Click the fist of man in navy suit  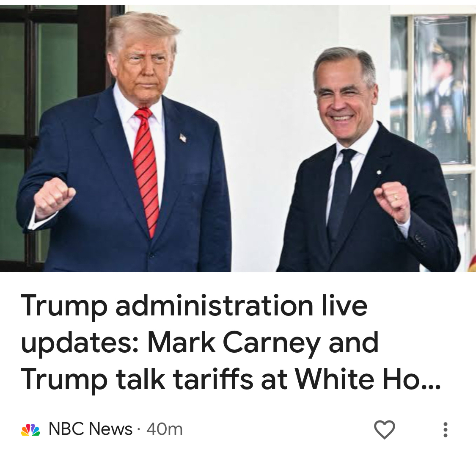click(54, 198)
